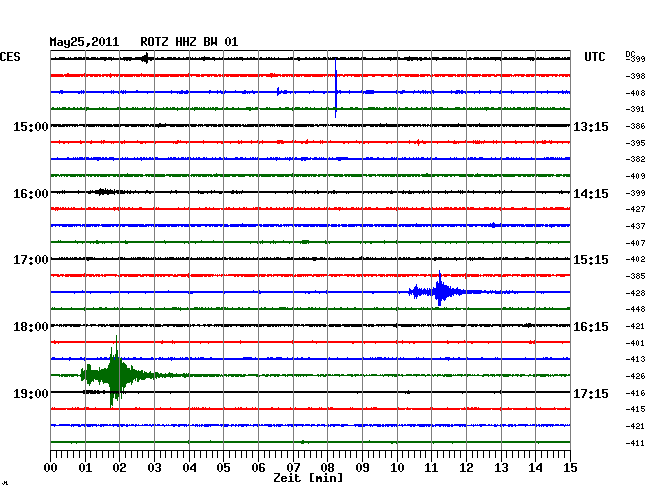Viewport: 650px width, 494px height.
Task: Click the 06 minute tick label
Action: 258,468
